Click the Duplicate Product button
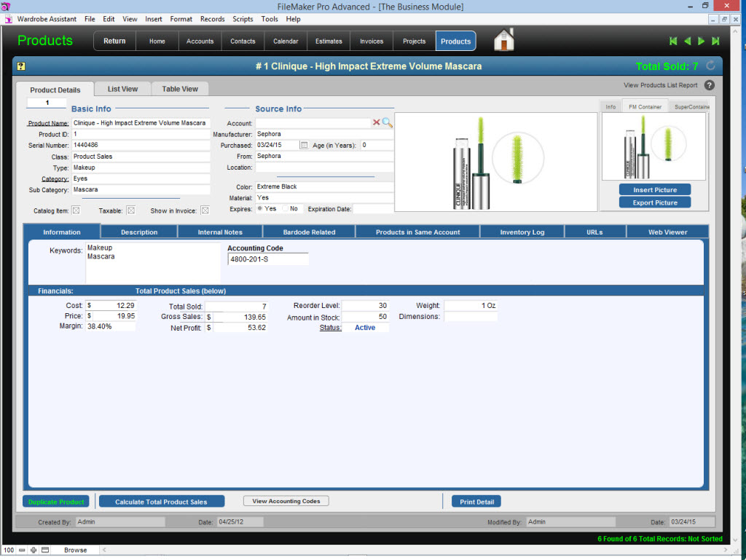 pyautogui.click(x=56, y=502)
